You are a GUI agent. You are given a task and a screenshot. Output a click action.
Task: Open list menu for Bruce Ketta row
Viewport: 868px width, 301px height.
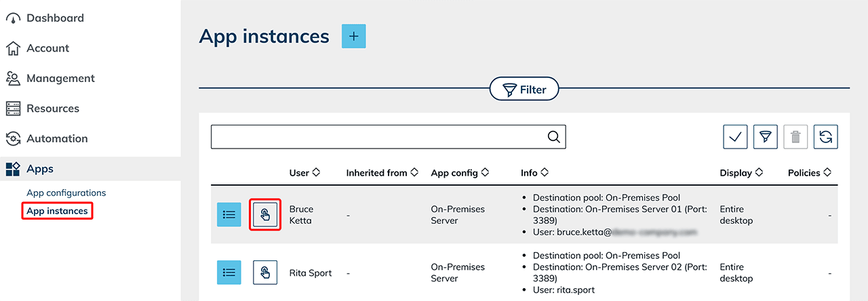pos(229,214)
